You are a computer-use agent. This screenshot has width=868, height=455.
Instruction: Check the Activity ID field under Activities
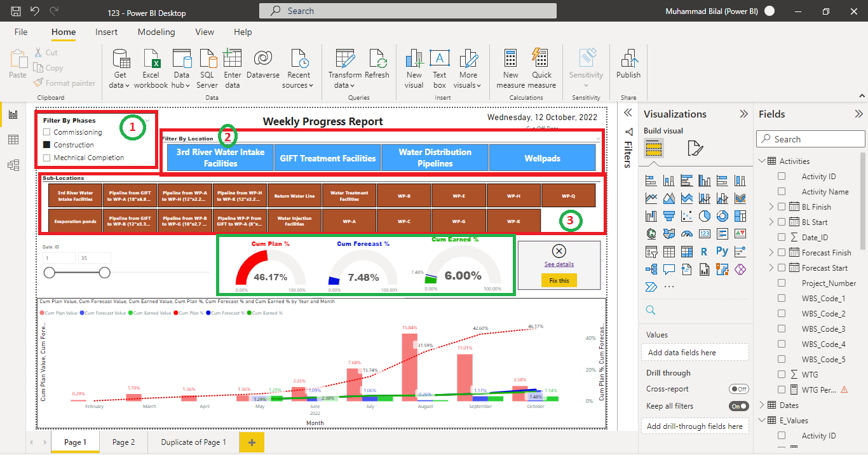click(x=782, y=176)
